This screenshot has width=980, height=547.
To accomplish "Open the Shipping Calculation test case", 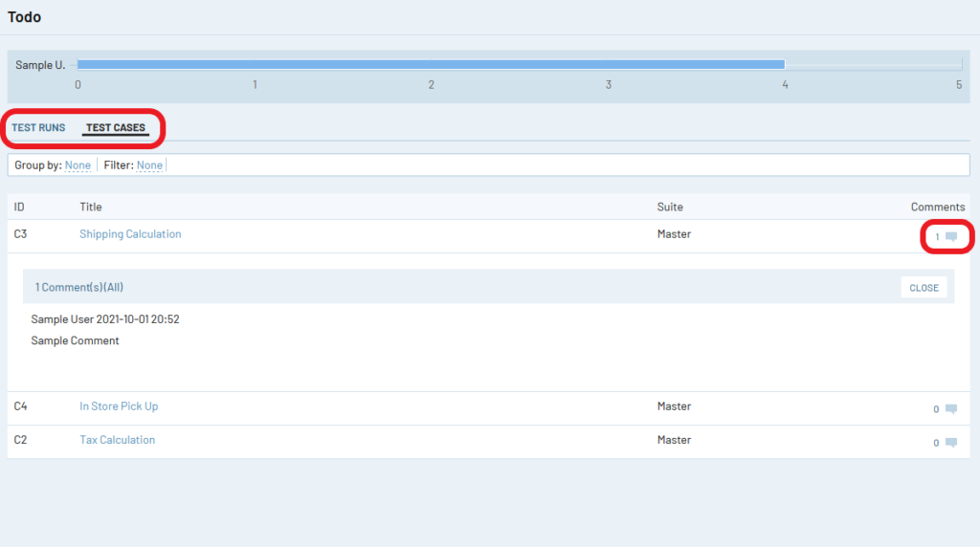I will click(x=130, y=234).
